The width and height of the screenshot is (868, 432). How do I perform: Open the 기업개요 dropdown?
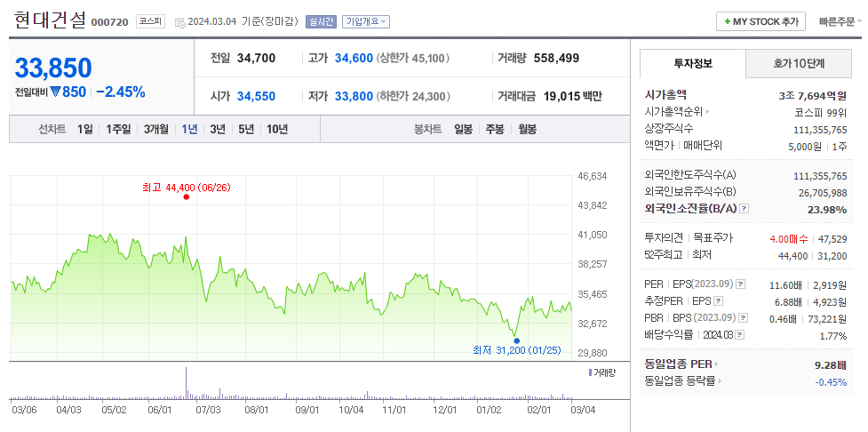click(x=366, y=21)
